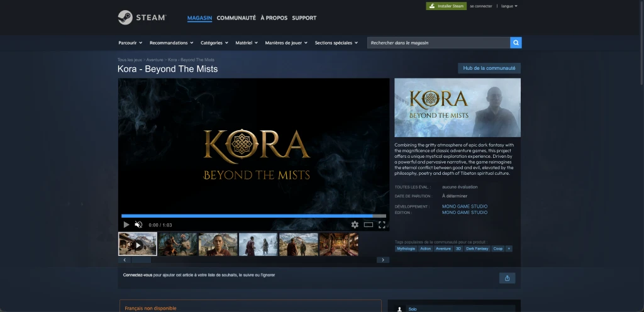Click the search magnifier button
Viewport: 644px width, 312px height.
click(516, 43)
